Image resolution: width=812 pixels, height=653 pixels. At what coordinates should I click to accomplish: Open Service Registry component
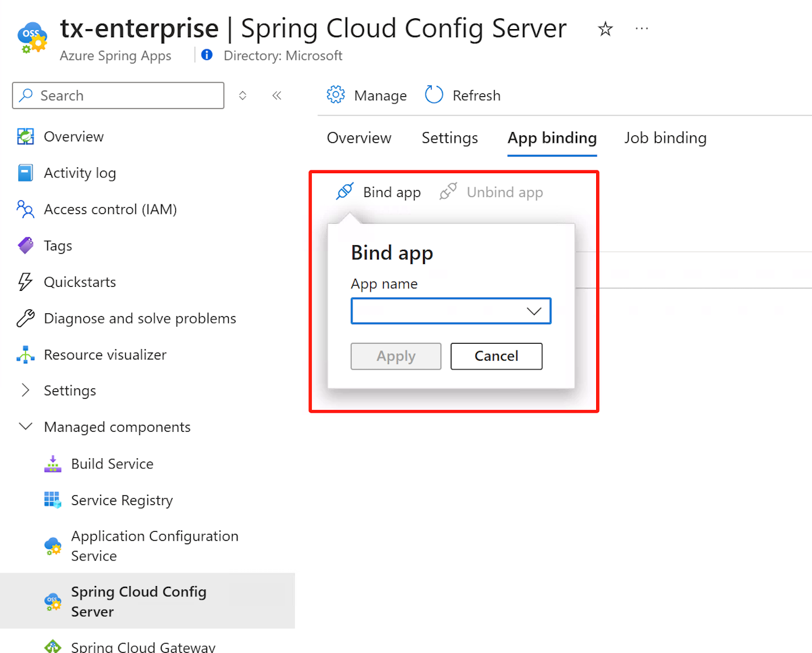[122, 500]
